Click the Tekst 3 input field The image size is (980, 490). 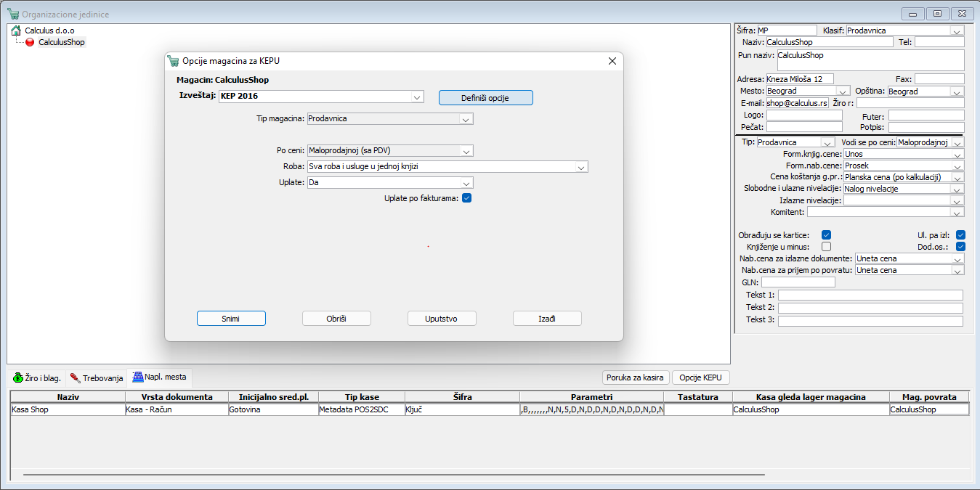(x=870, y=321)
